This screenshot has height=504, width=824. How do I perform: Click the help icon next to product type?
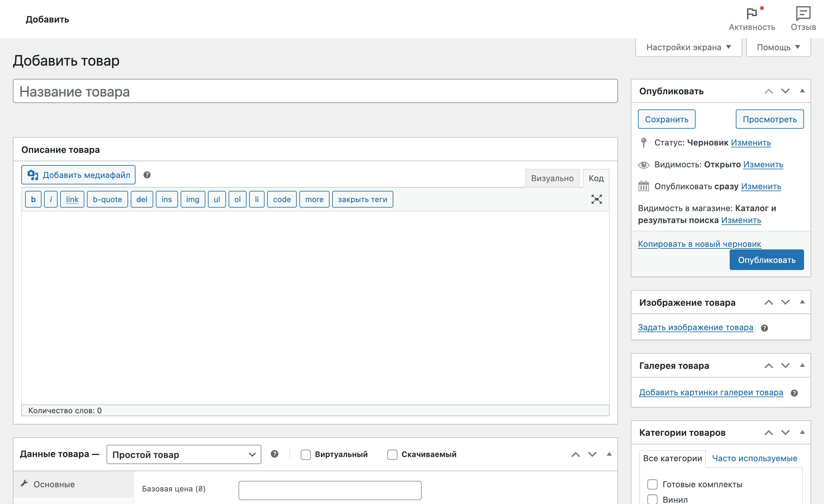275,454
